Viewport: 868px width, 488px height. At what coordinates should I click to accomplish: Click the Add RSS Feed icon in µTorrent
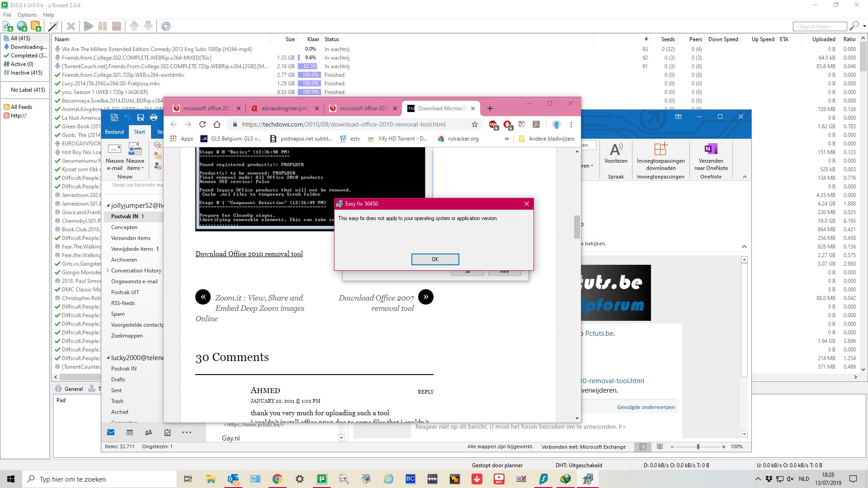(36, 26)
